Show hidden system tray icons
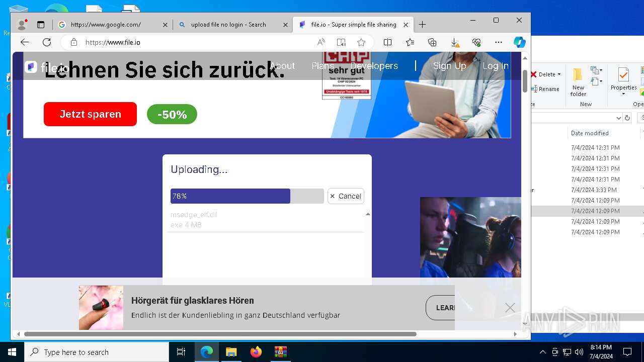Viewport: 644px width, 362px height. click(x=542, y=352)
